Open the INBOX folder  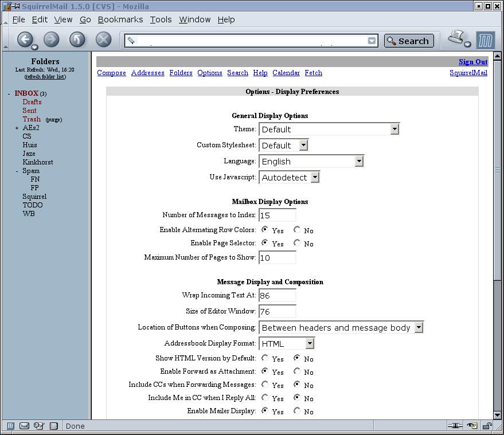(x=26, y=93)
